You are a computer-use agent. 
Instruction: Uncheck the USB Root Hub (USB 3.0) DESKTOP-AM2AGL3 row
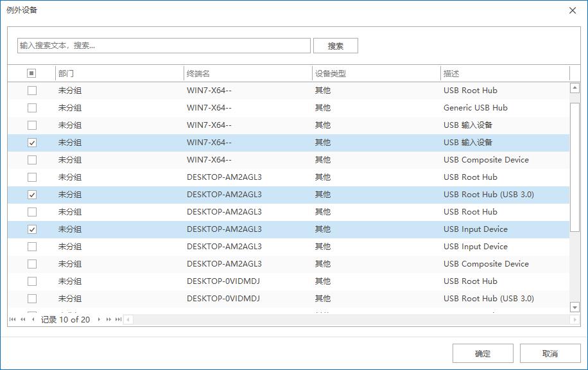(31, 195)
